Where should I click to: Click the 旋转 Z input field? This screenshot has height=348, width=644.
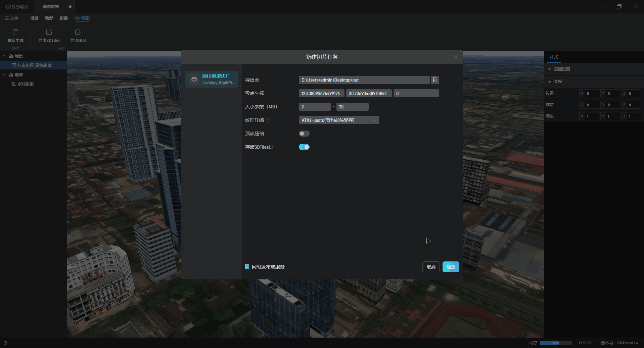tap(634, 105)
